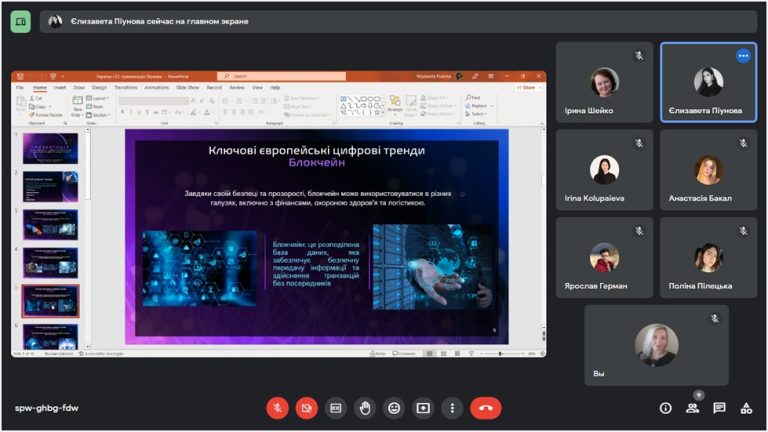
Task: Select the Анастасія Бакал participant tile
Action: (x=708, y=169)
